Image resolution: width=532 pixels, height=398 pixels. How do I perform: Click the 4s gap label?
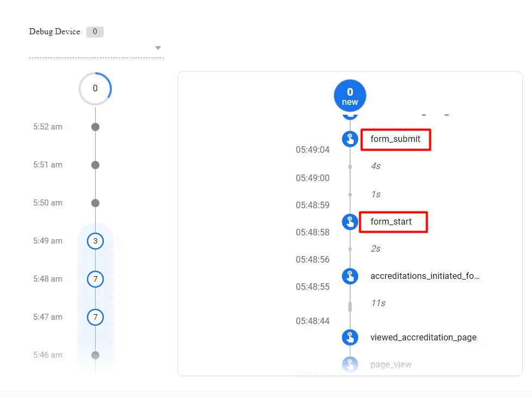375,166
